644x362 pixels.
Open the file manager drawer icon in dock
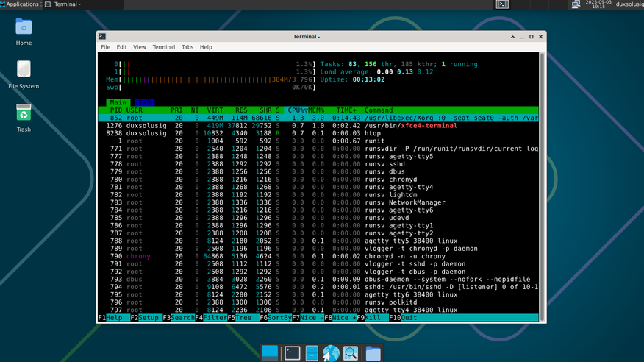click(x=312, y=353)
